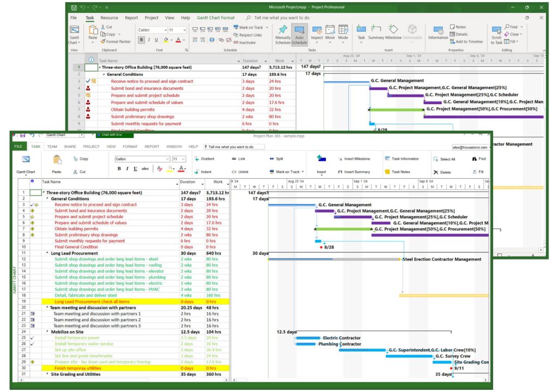
Task: Click Insert Summary in Project Plan 365
Action: point(354,172)
